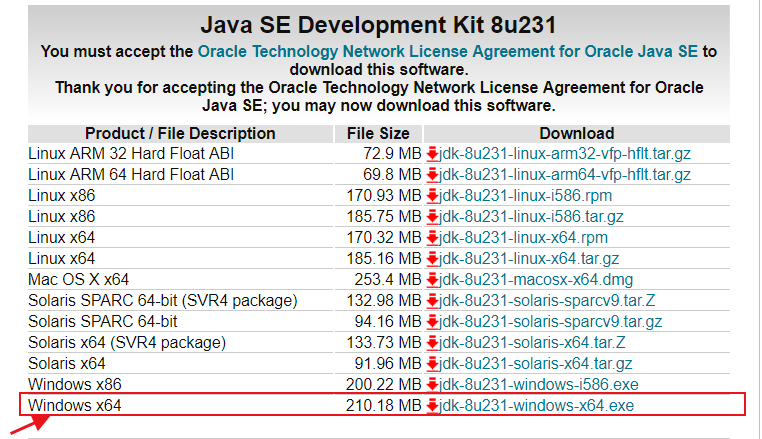
Task: Click red download arrow for solaris-sparcv9.tar.Z
Action: tap(432, 301)
